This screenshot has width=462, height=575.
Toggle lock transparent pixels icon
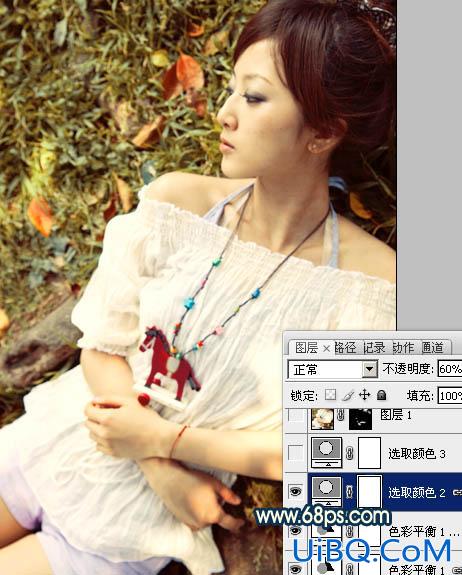tap(330, 395)
